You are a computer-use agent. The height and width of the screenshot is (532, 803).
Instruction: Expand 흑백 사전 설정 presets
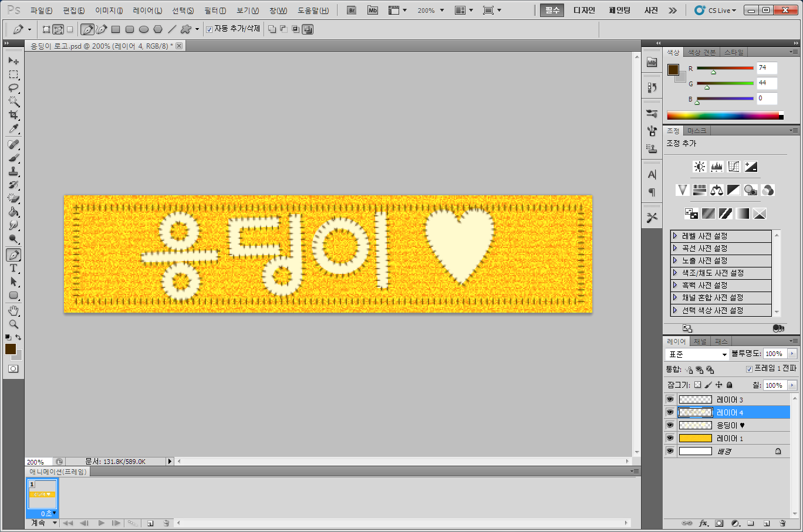[x=675, y=285]
